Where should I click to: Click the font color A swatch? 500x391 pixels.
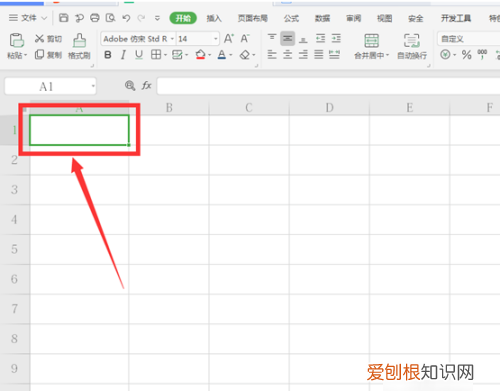(x=222, y=55)
